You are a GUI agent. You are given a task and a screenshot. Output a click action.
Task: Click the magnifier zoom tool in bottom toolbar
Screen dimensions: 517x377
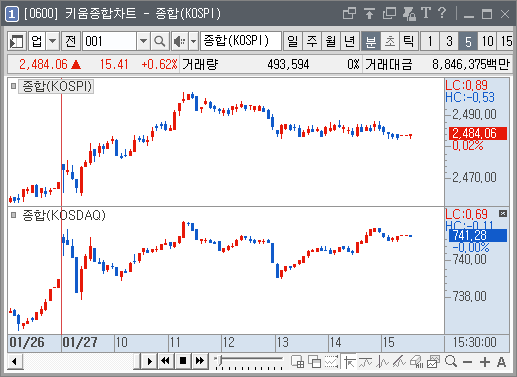[451, 361]
